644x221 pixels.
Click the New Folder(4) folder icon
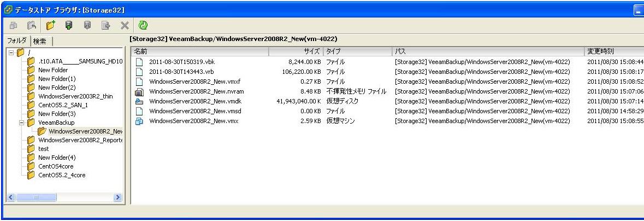[31, 158]
